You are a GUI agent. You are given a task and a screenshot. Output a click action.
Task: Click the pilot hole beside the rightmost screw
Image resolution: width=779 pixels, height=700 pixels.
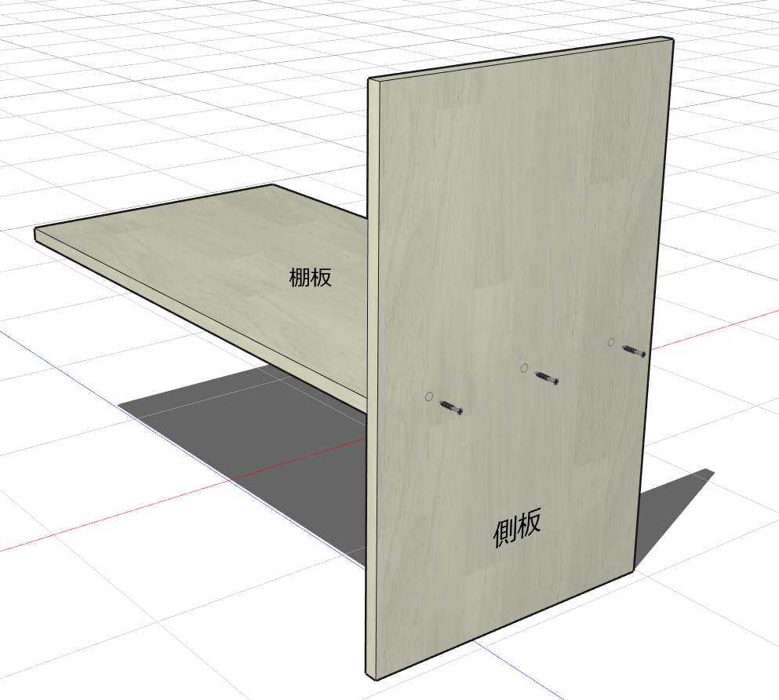coord(611,342)
